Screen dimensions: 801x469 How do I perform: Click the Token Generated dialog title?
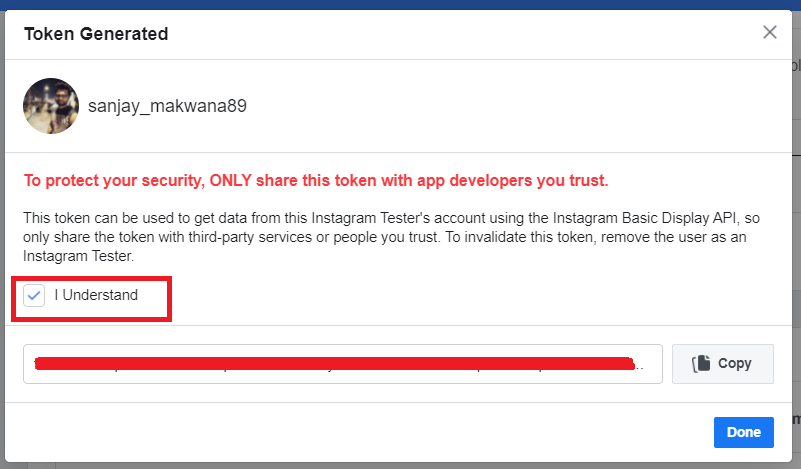pos(96,34)
